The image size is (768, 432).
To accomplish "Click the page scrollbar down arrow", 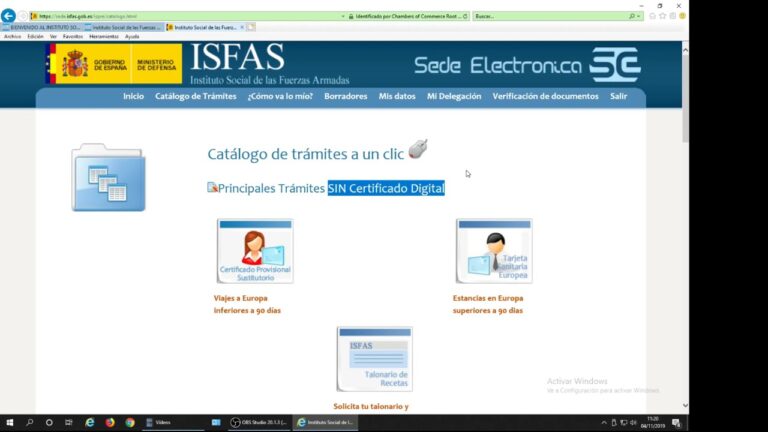I will click(685, 406).
